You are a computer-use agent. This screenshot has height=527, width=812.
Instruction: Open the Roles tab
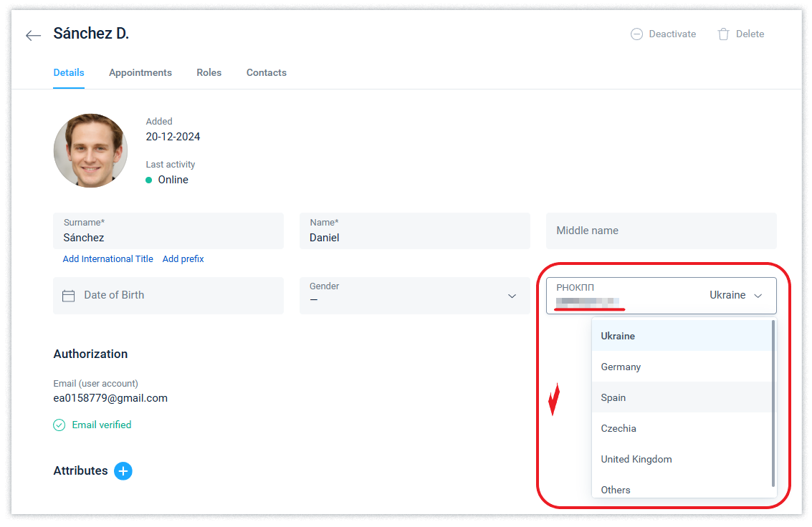[209, 72]
